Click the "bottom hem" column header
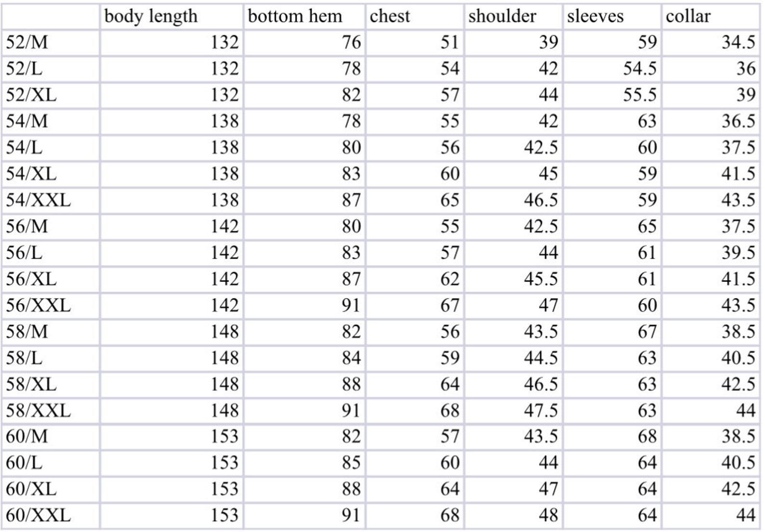This screenshot has height=532, width=765. [295, 16]
